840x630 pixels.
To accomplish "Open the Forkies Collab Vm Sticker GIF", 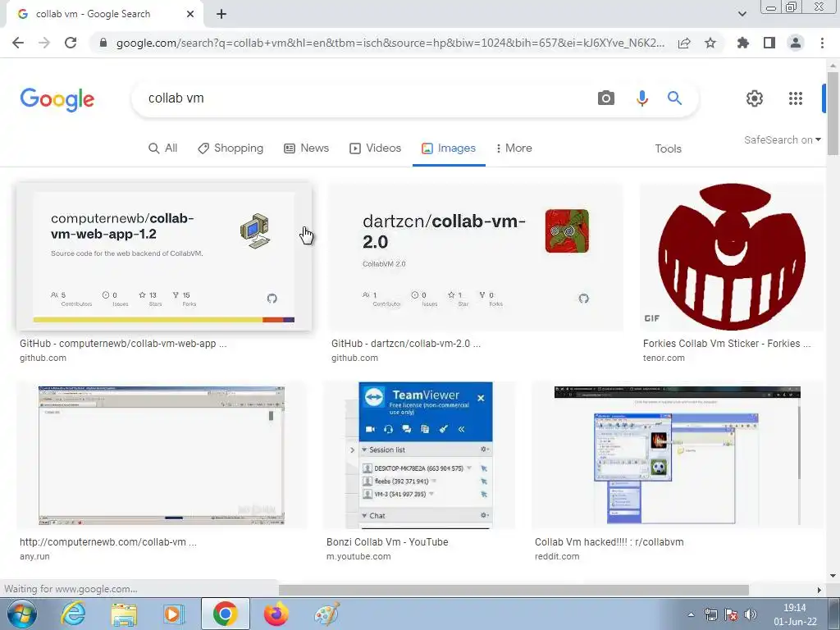I will pos(732,257).
